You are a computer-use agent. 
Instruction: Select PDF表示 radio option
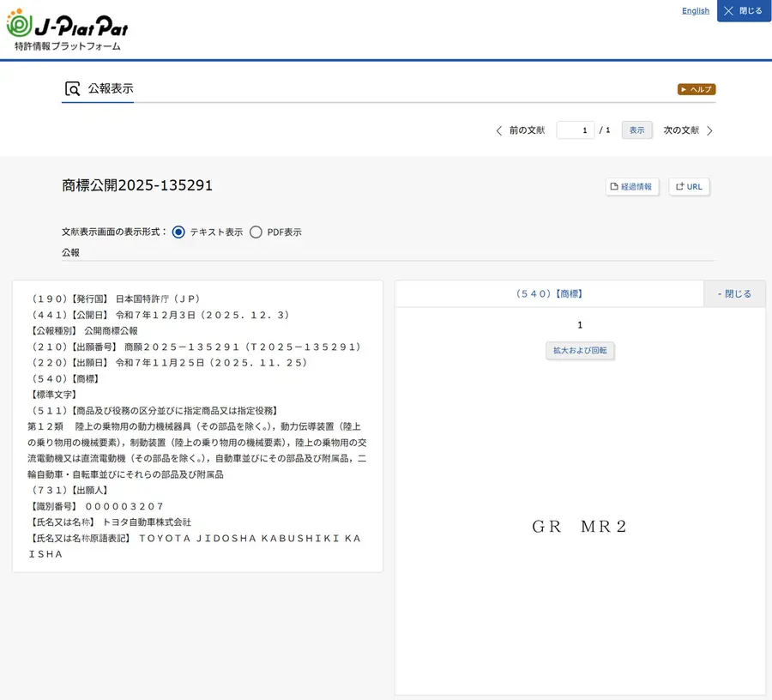(x=256, y=232)
